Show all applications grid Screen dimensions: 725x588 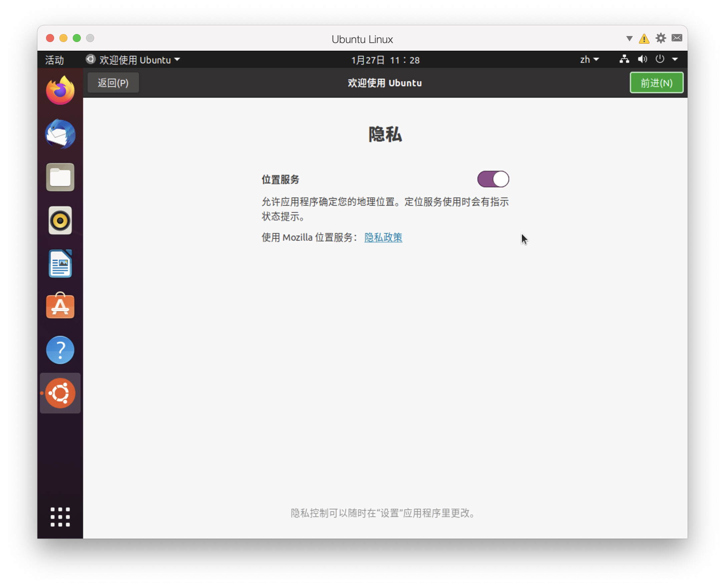click(x=60, y=517)
